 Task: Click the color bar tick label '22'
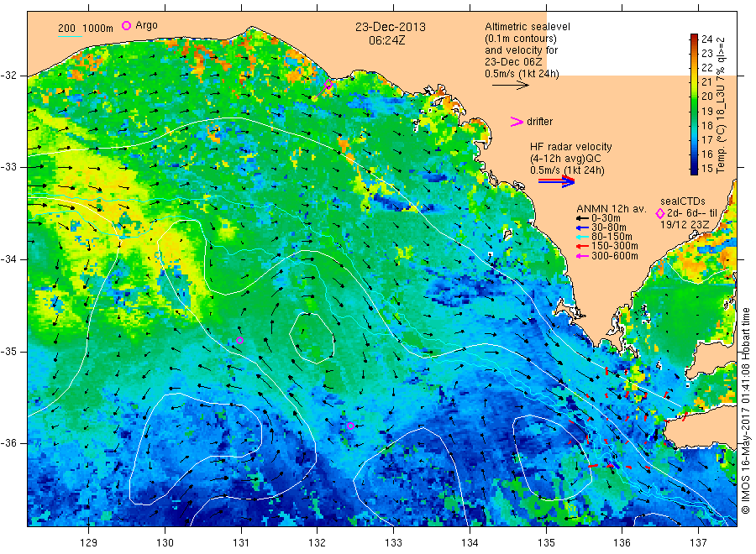click(x=706, y=67)
